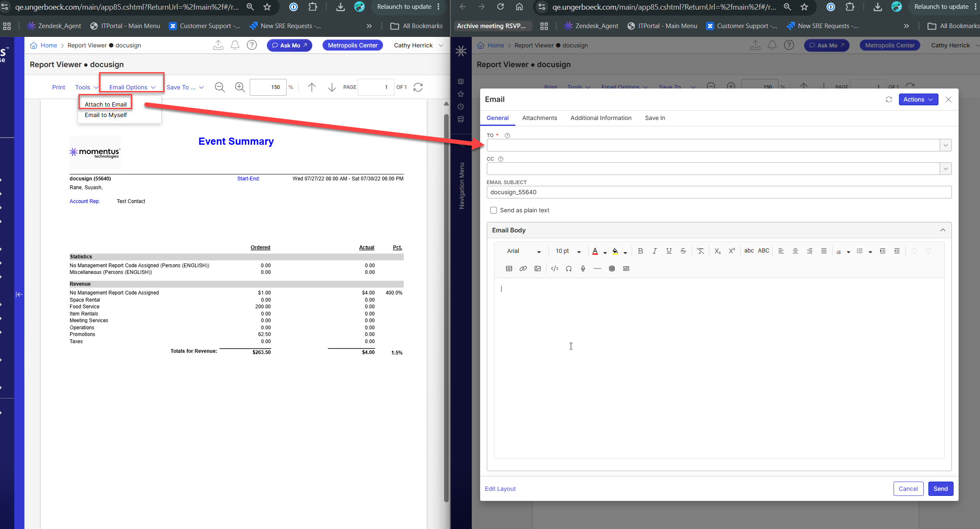Click the export icon in left window header
This screenshot has height=529, width=980.
coord(218,45)
